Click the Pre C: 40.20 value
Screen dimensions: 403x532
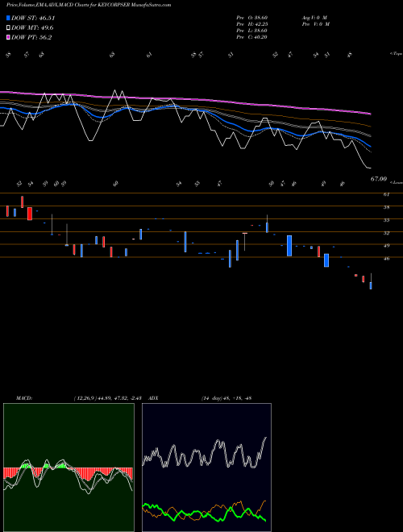(x=252, y=37)
